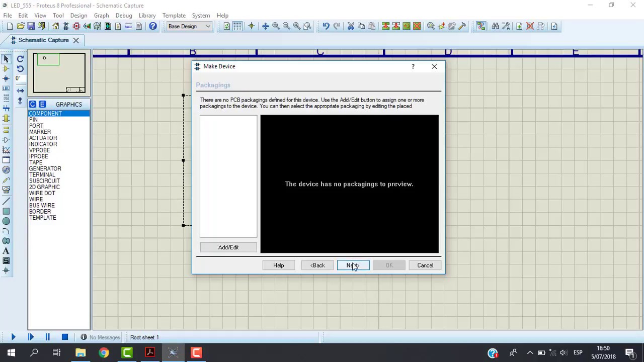Click the 'E' edit style button
Image resolution: width=644 pixels, height=362 pixels.
(x=42, y=104)
